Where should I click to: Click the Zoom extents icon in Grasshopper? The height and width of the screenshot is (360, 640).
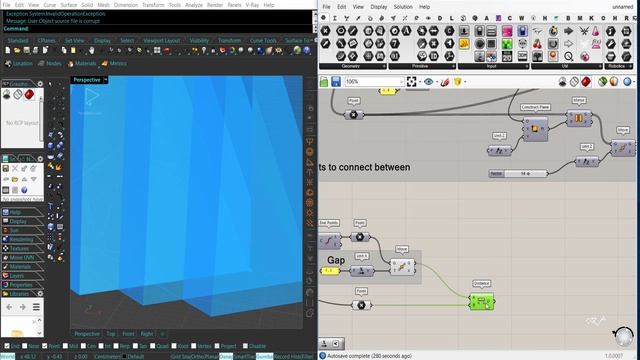[411, 82]
